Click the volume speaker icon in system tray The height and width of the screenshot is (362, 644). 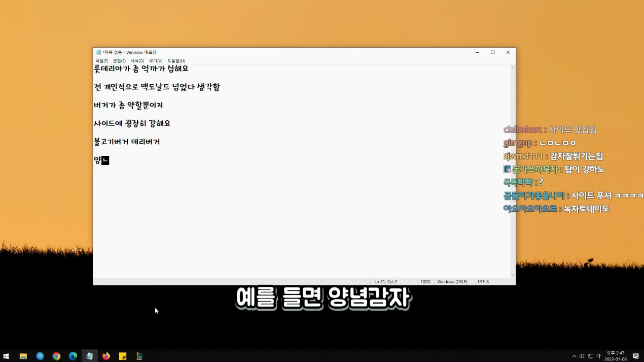(x=582, y=356)
